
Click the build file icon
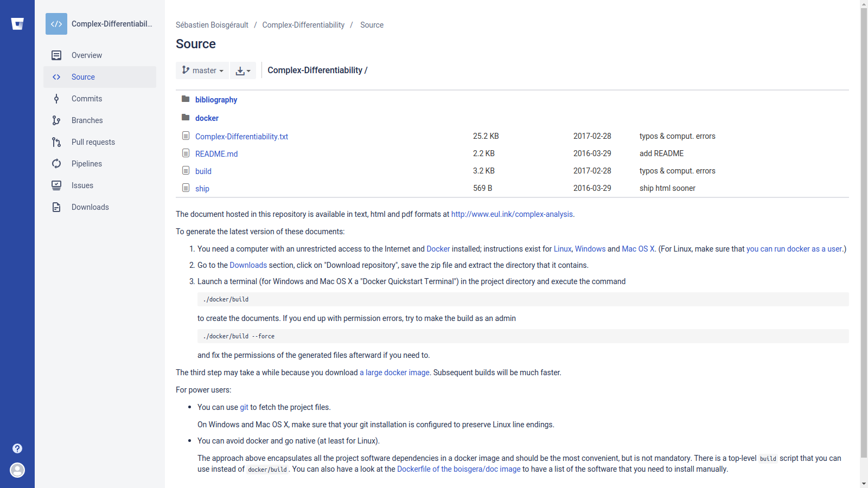point(186,170)
